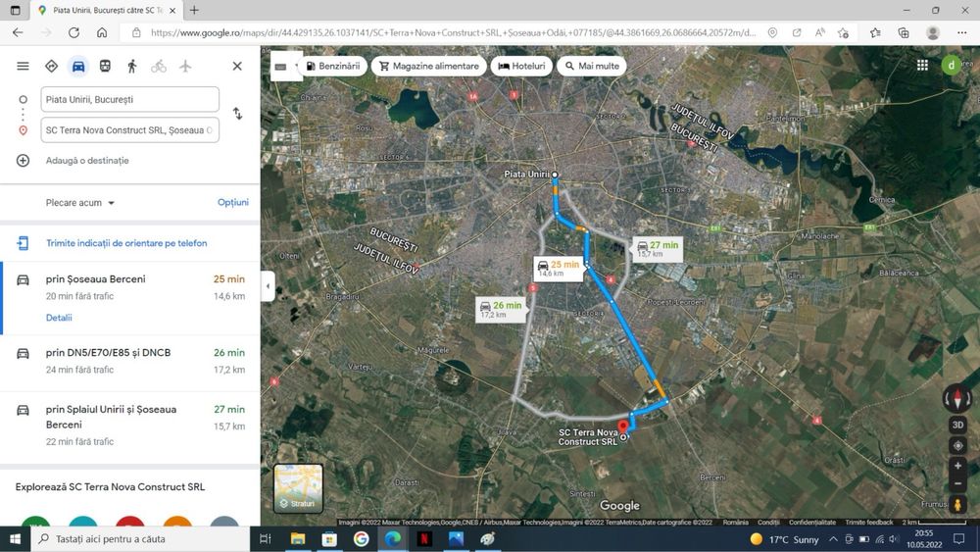Open browser favorites list
The width and height of the screenshot is (980, 552).
click(875, 32)
